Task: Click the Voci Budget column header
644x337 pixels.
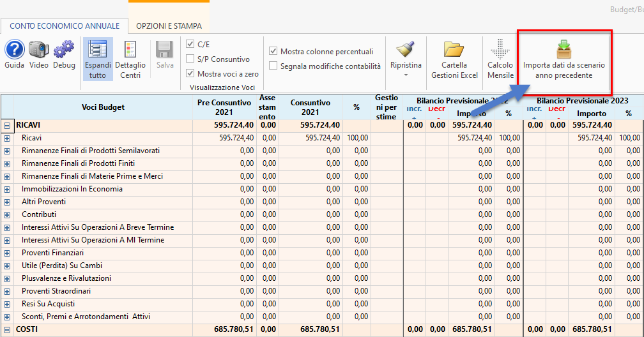Action: pyautogui.click(x=103, y=107)
